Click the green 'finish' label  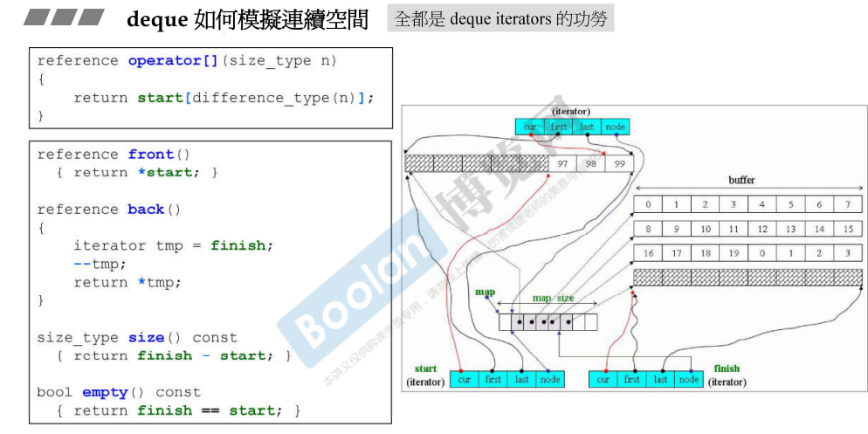click(727, 369)
